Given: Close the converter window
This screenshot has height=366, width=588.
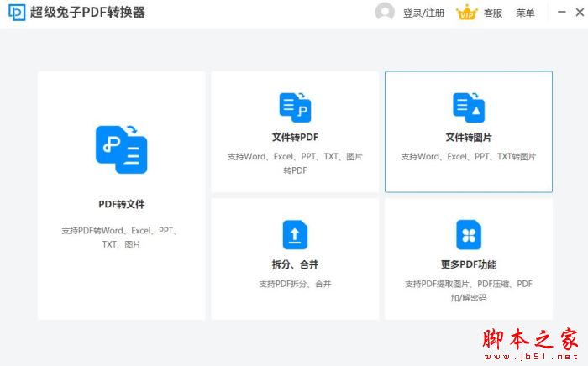Looking at the screenshot, I should 580,12.
